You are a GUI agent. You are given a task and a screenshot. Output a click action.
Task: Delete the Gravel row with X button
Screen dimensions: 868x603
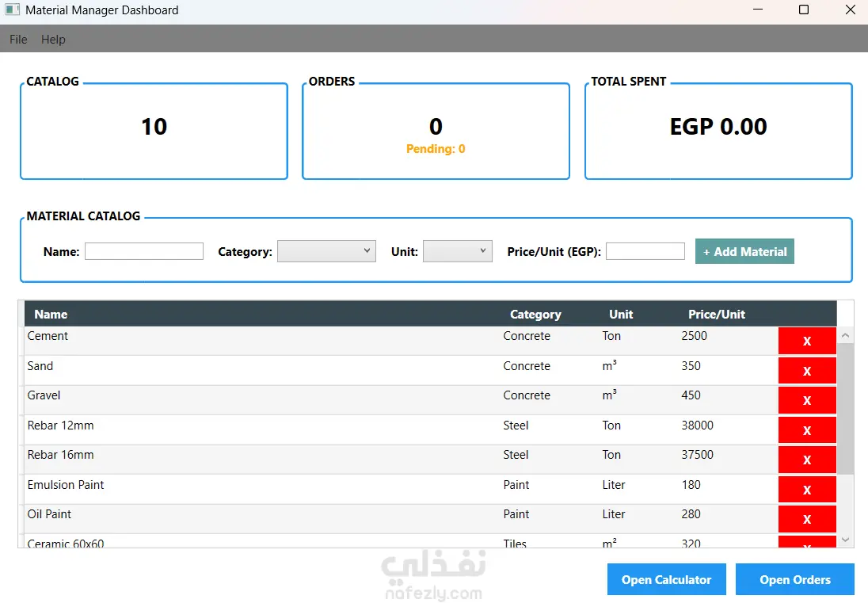click(806, 400)
